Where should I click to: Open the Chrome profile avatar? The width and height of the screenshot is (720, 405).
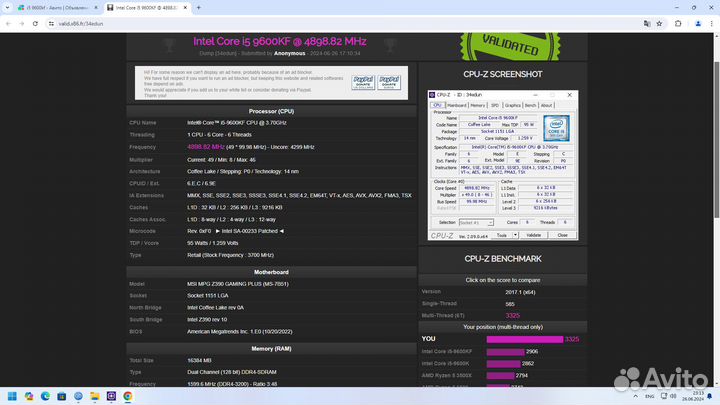click(x=698, y=23)
